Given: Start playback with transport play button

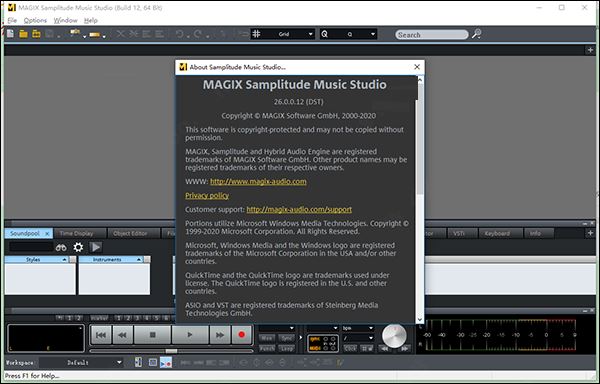Looking at the screenshot, I should click(x=190, y=335).
